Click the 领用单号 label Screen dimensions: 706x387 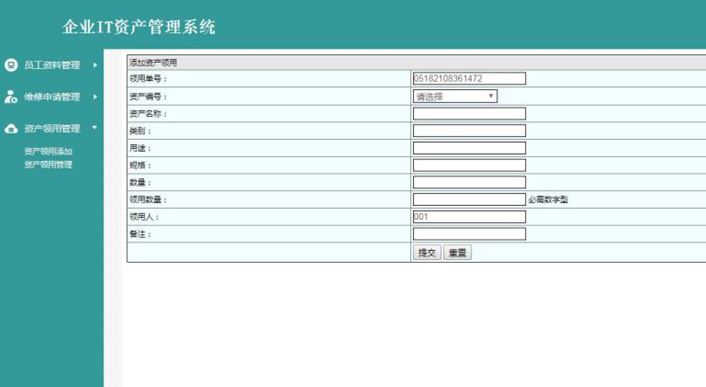click(x=148, y=79)
